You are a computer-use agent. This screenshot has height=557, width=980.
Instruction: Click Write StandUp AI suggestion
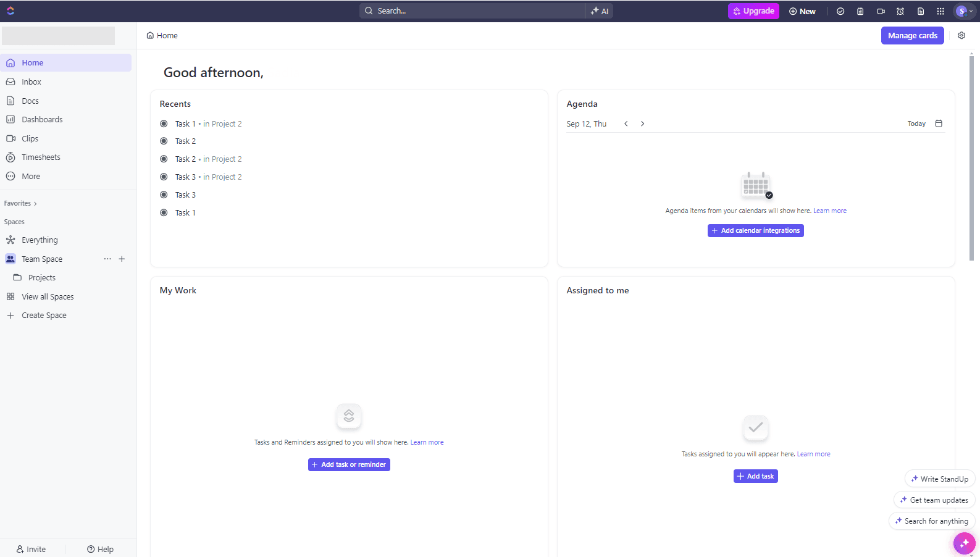pos(940,479)
